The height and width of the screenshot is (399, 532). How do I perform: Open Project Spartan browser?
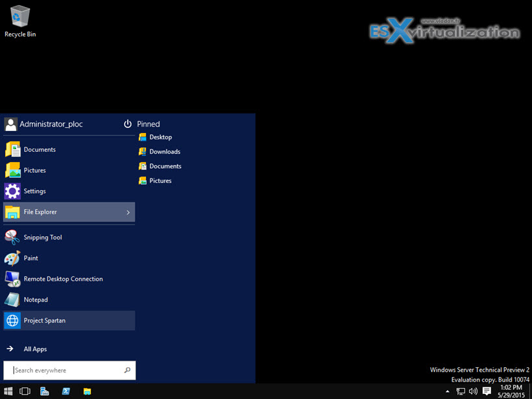[69, 320]
